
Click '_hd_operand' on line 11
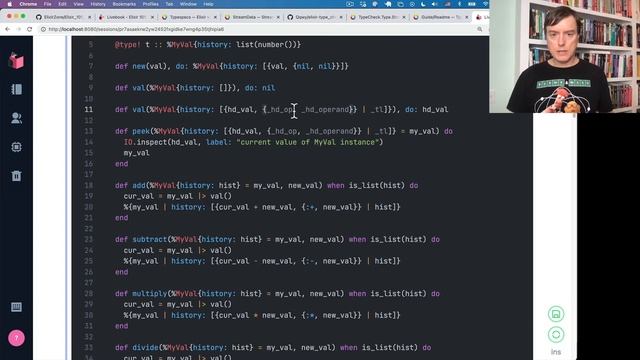[327, 109]
